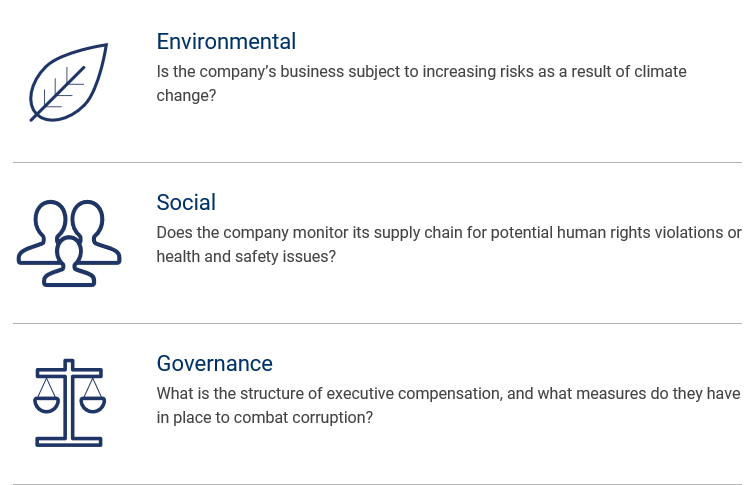The height and width of the screenshot is (485, 745).
Task: Open the Environmental heading
Action: point(226,41)
